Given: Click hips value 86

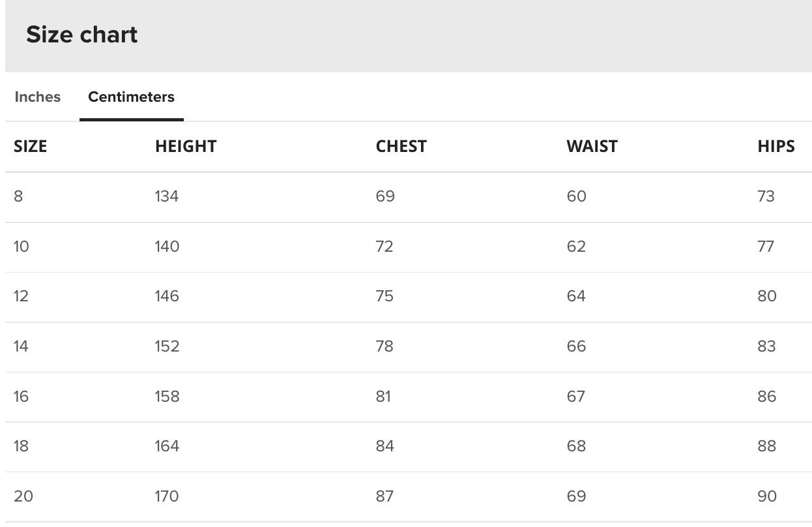Looking at the screenshot, I should click(x=767, y=397).
